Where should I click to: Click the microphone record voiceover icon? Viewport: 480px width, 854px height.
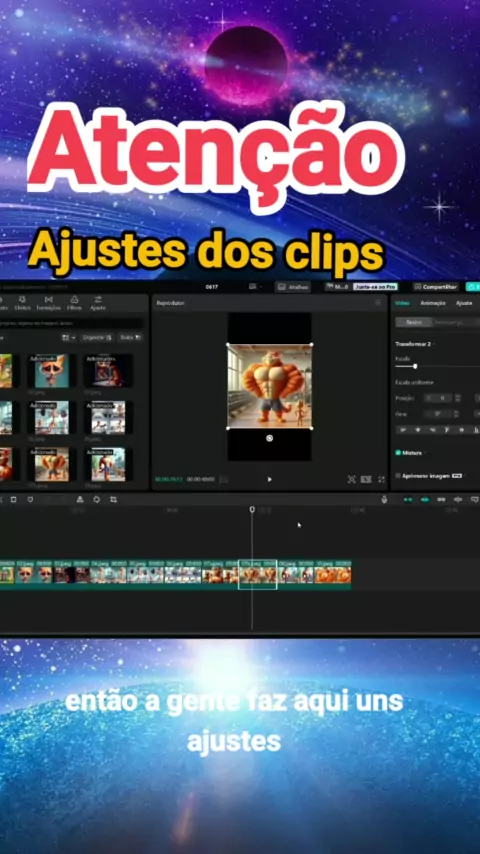pos(384,499)
